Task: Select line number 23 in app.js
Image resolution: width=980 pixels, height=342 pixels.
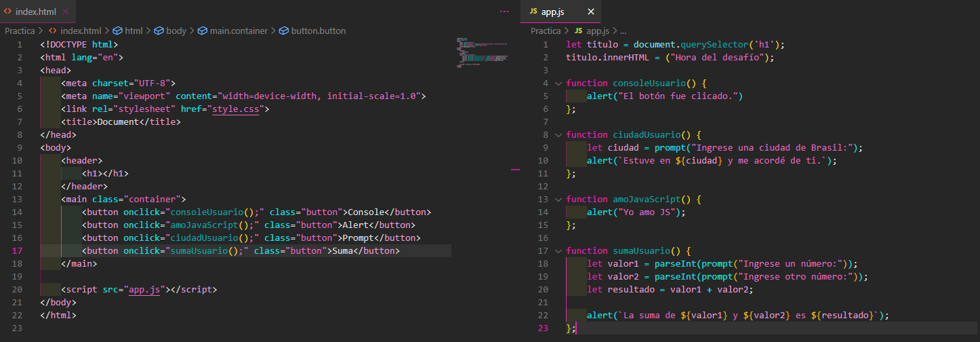Action: [x=542, y=328]
